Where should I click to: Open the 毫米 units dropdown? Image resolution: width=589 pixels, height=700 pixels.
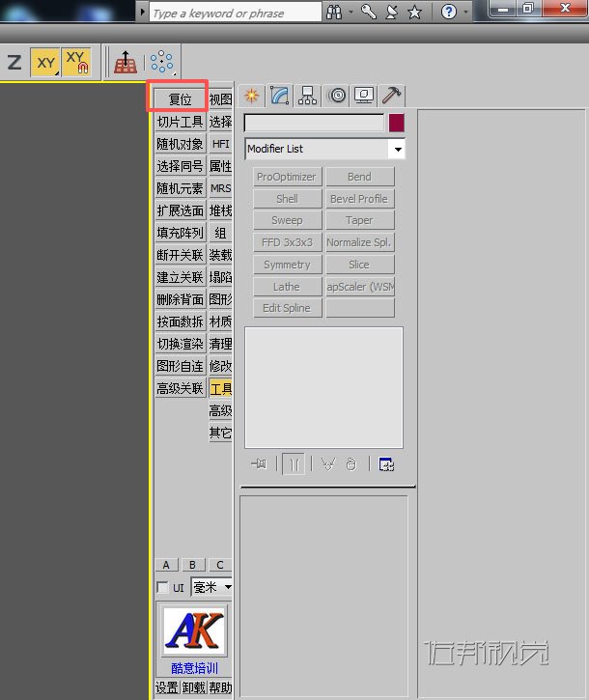click(228, 587)
